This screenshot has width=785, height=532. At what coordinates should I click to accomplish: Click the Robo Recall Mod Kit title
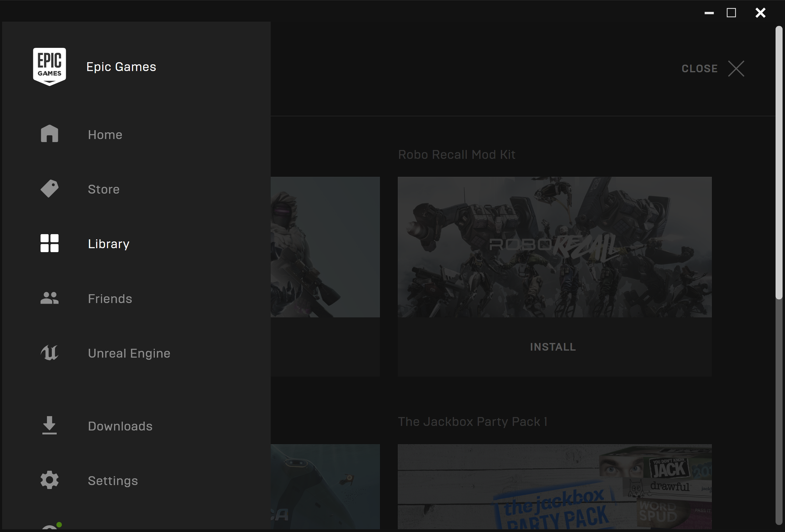click(457, 154)
